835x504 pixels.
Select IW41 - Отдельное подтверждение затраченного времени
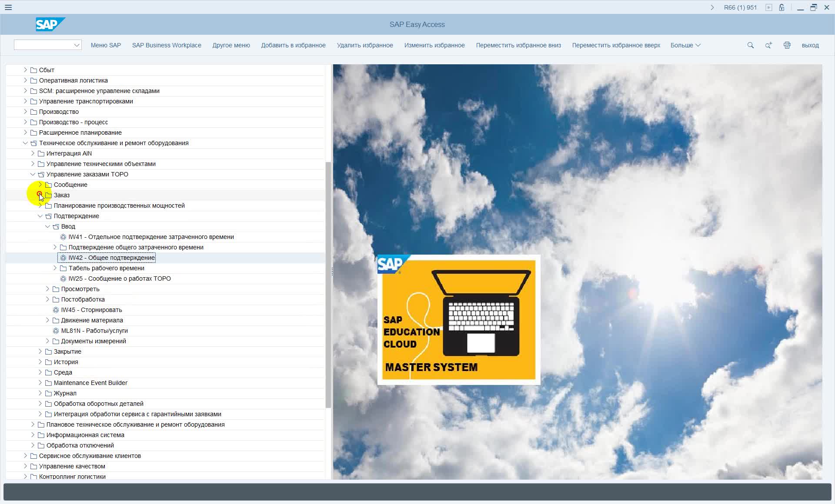tap(151, 237)
